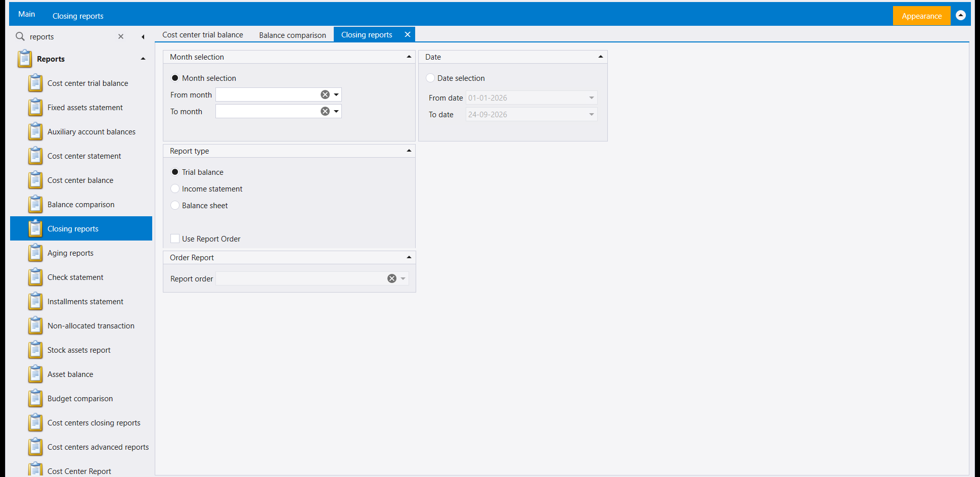Screen dimensions: 980x477
Task: Open the Main menu
Action: (27, 14)
